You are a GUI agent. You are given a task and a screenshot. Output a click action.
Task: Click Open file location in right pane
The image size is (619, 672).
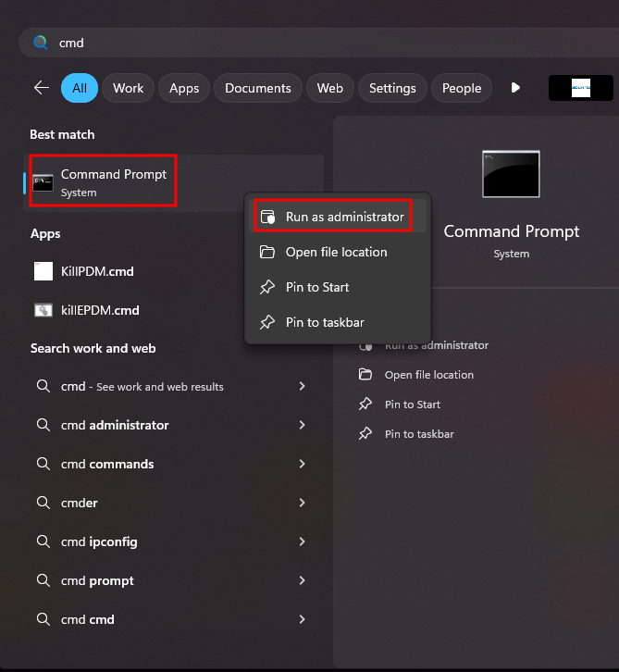tap(428, 375)
